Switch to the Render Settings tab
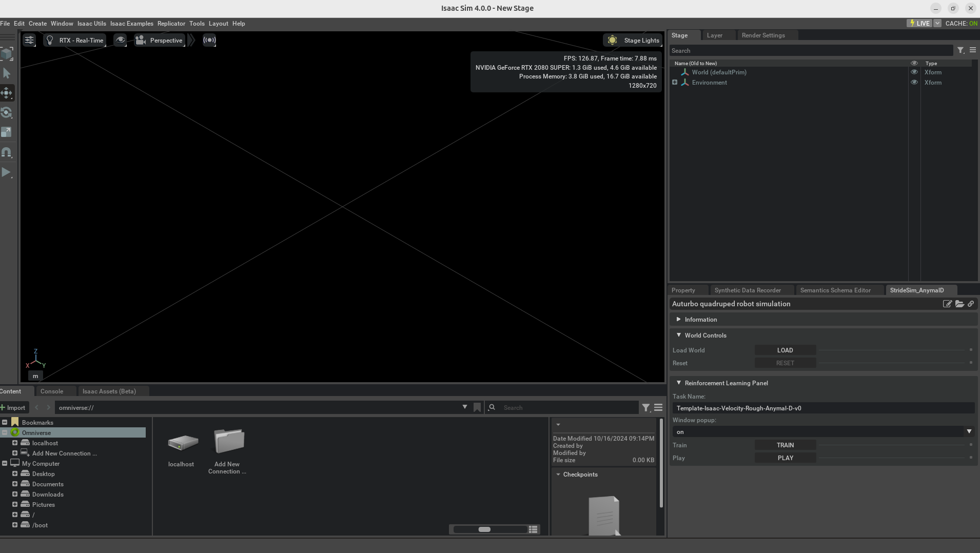Image resolution: width=980 pixels, height=553 pixels. [763, 35]
